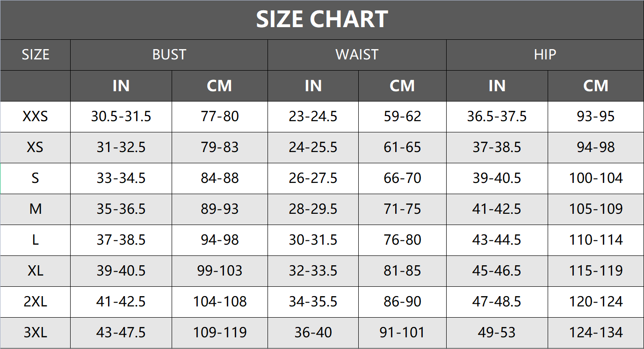Click bust inches cell 30.5-31.5

pyautogui.click(x=121, y=116)
